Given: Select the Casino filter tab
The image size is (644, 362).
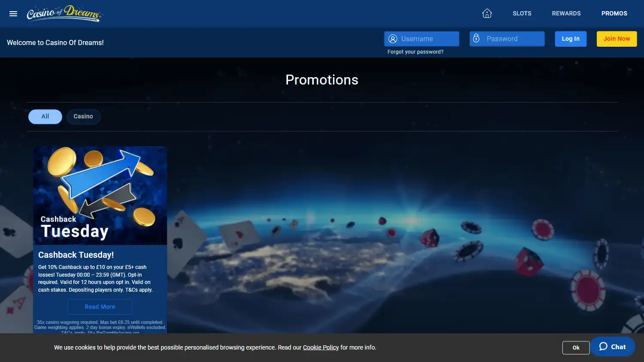Looking at the screenshot, I should (83, 117).
